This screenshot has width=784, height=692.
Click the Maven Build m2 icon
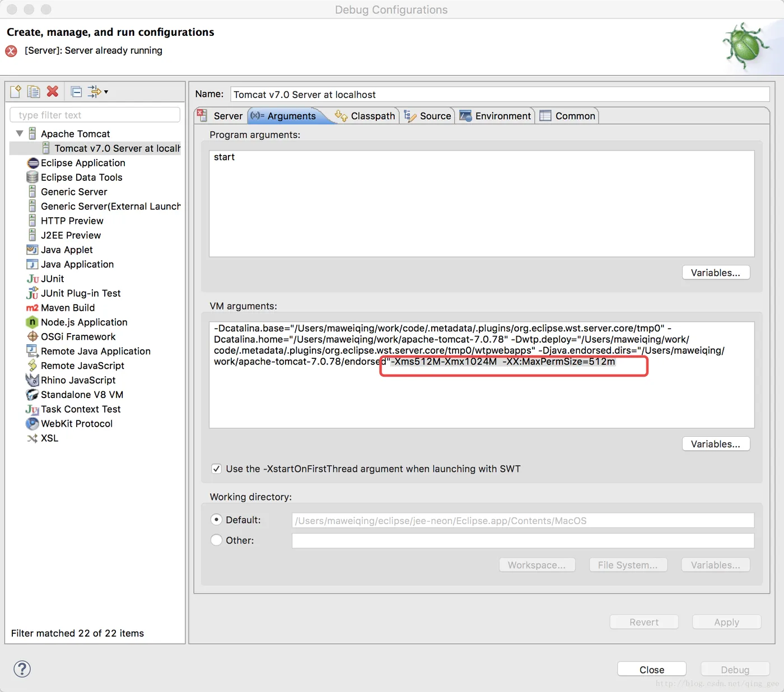[32, 308]
